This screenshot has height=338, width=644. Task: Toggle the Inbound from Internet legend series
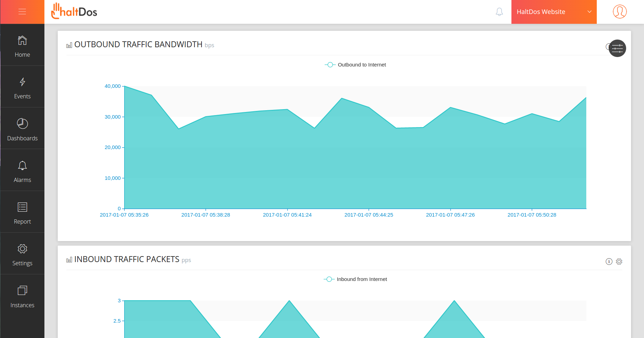tap(355, 279)
